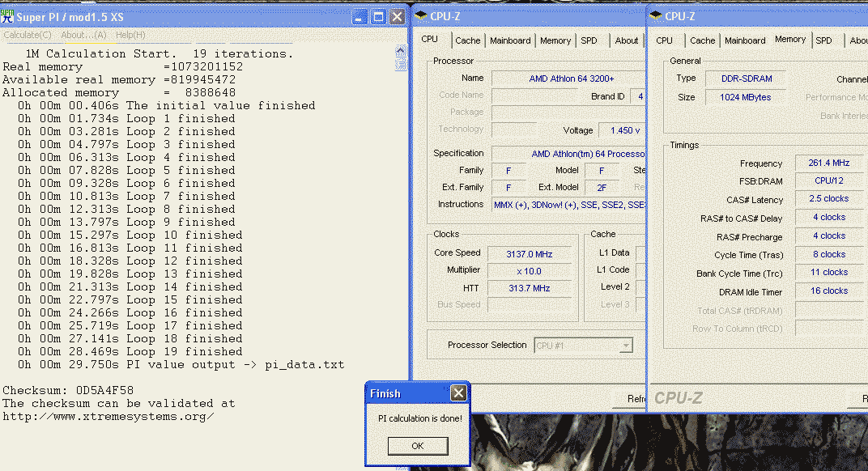Switch to Memory tab in first CPU-Z
Image resolution: width=868 pixels, height=471 pixels.
coord(555,40)
